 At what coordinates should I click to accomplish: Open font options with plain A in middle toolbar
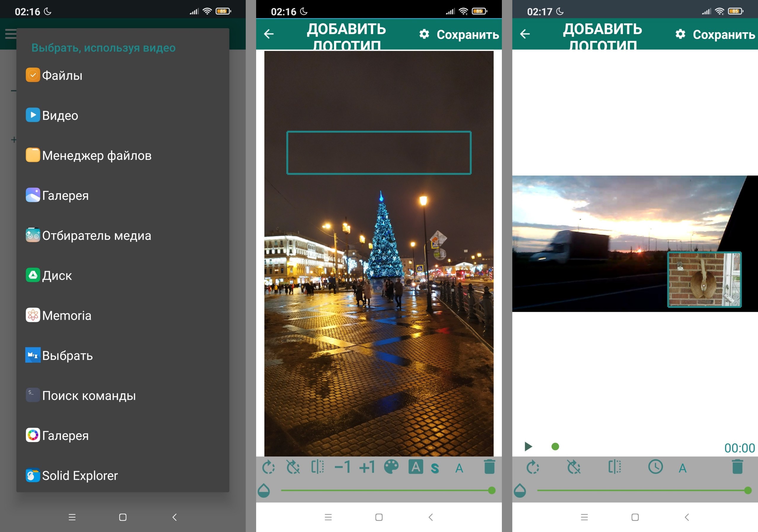click(x=459, y=468)
